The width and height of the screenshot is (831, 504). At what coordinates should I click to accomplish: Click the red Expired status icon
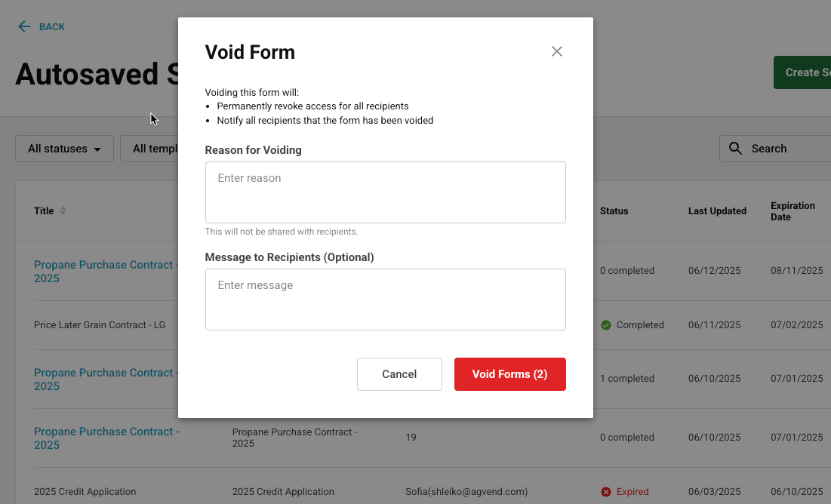pyautogui.click(x=606, y=492)
